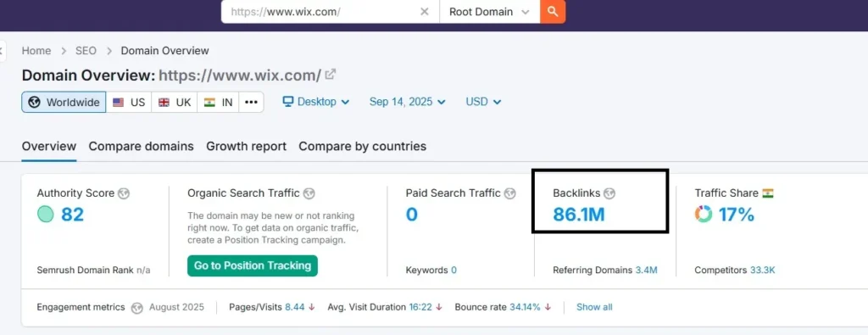
Task: Click Domain Overview breadcrumb
Action: tap(165, 51)
